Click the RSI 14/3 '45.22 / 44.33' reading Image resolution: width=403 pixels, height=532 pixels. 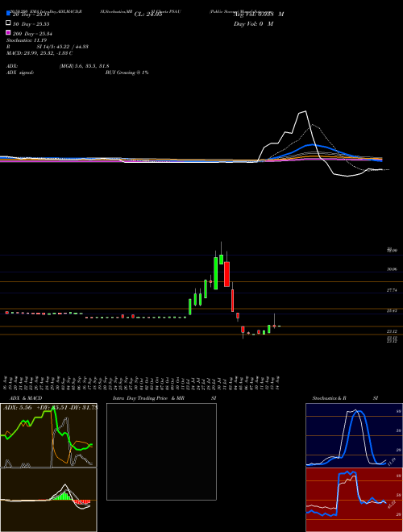point(72,47)
